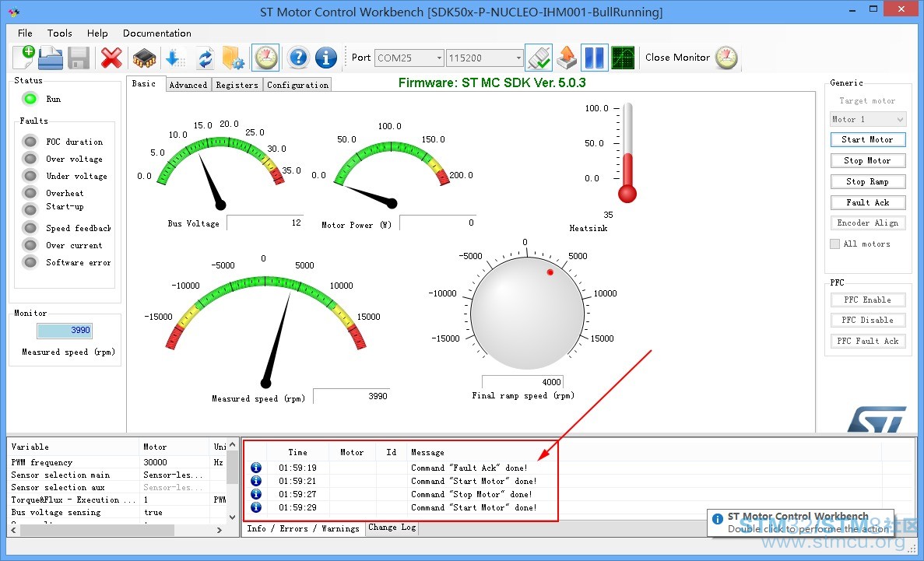Open the Change Log tab

[x=392, y=528]
